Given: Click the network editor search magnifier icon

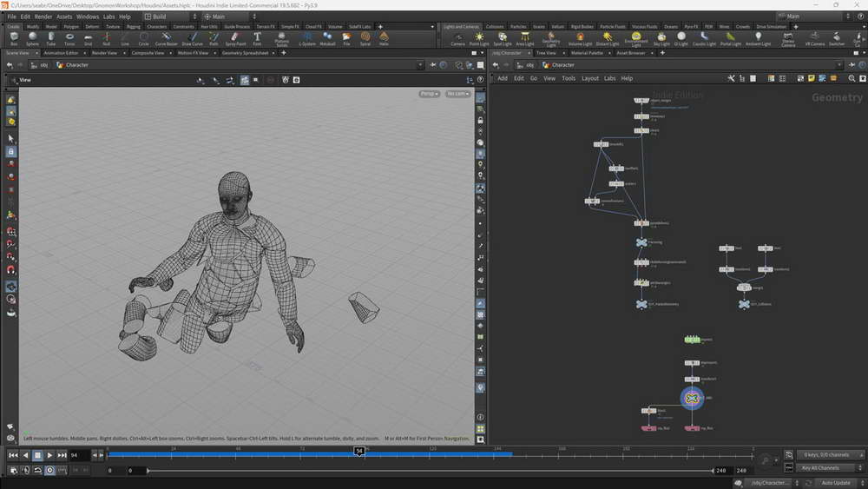Looking at the screenshot, I should tap(852, 79).
